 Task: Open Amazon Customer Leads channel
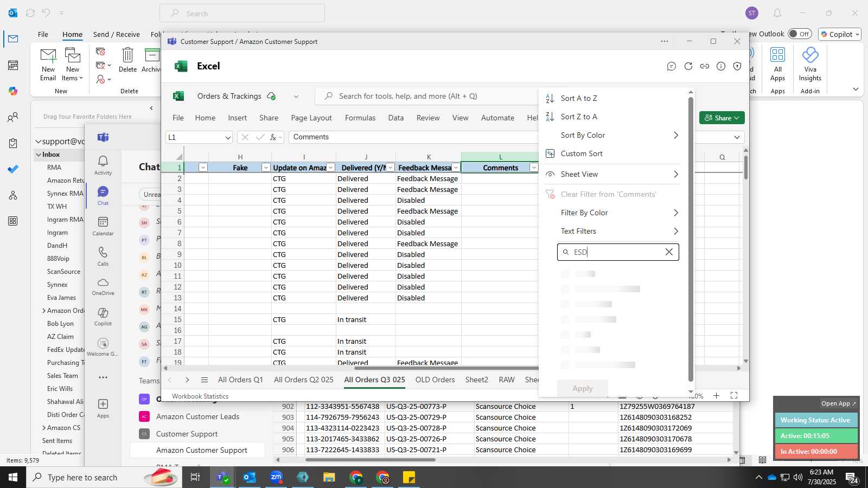[197, 416]
